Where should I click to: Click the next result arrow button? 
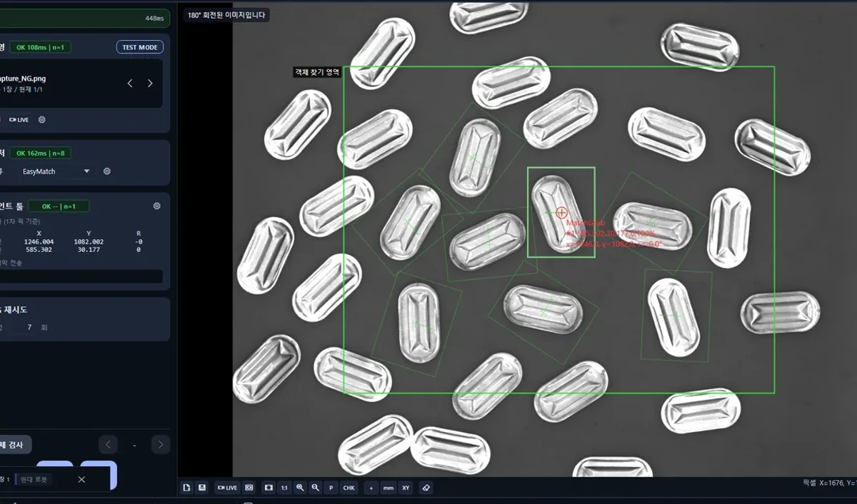(161, 445)
